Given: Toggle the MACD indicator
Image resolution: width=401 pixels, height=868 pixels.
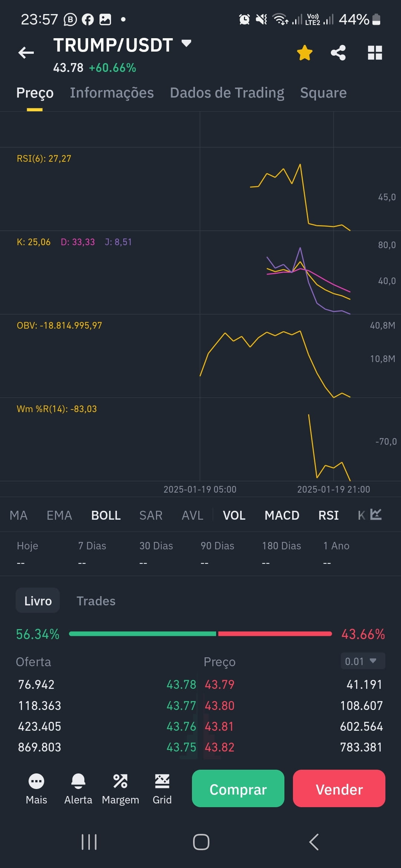Looking at the screenshot, I should 282,515.
